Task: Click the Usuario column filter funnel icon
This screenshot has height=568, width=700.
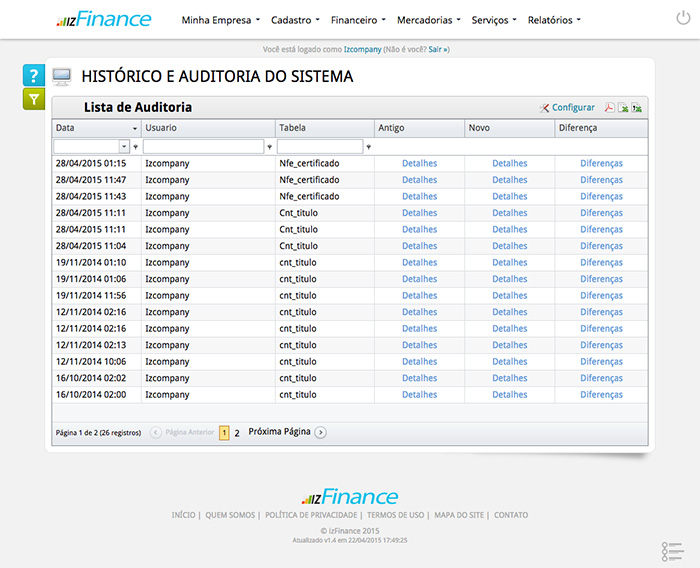Action: pyautogui.click(x=269, y=146)
